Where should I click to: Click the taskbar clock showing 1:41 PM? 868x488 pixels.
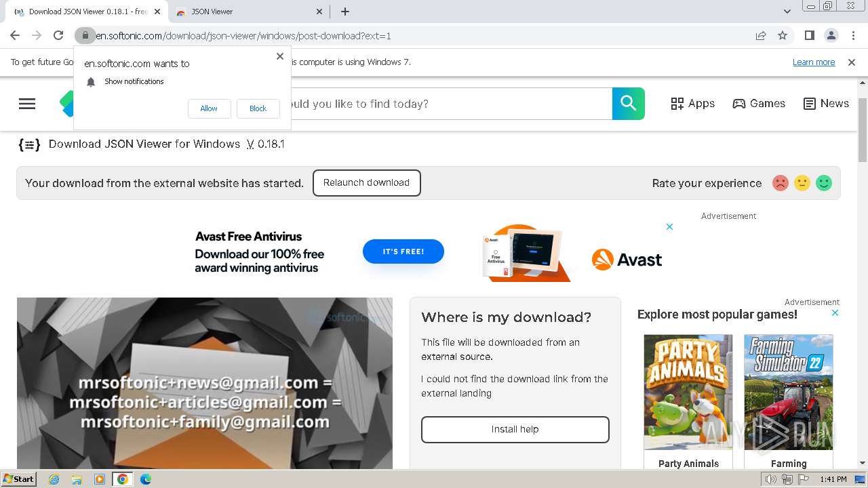click(833, 479)
